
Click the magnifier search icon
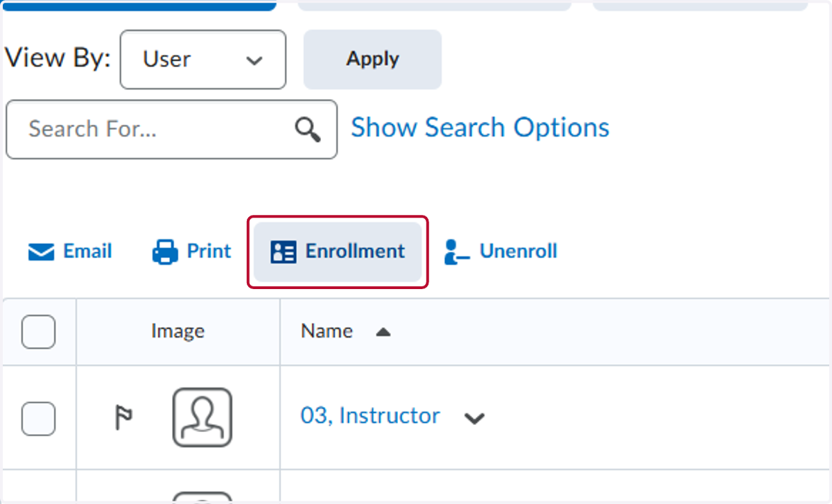(308, 130)
